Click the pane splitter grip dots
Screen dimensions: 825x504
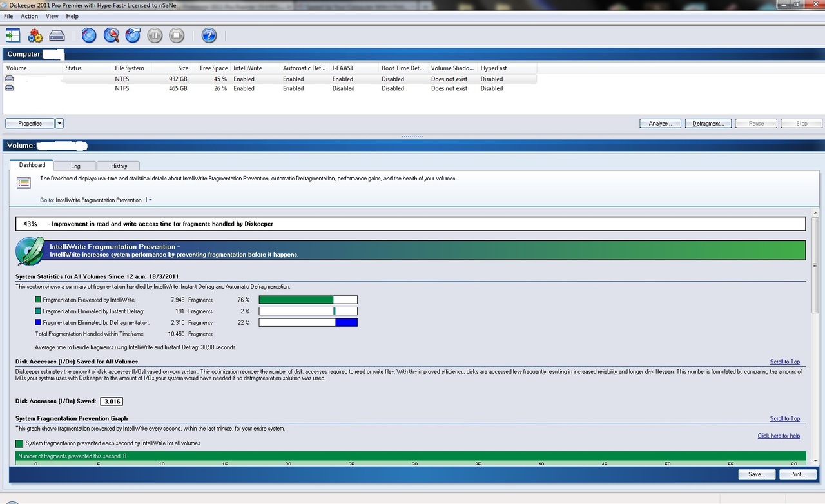point(412,137)
